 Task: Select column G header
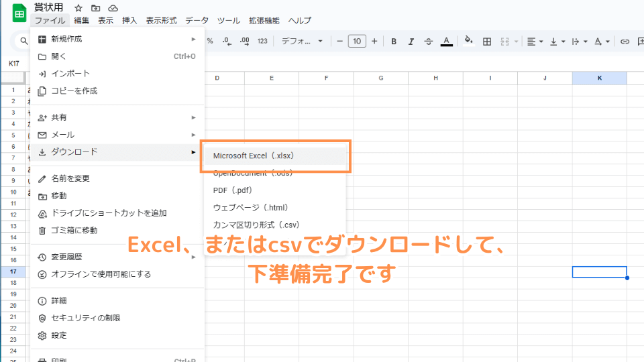(x=381, y=78)
